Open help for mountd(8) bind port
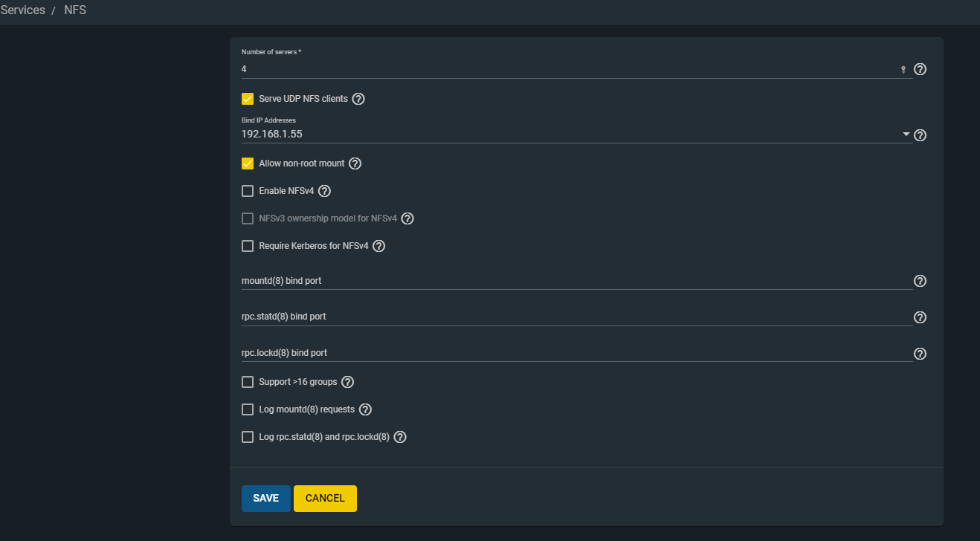The height and width of the screenshot is (541, 980). pos(920,281)
